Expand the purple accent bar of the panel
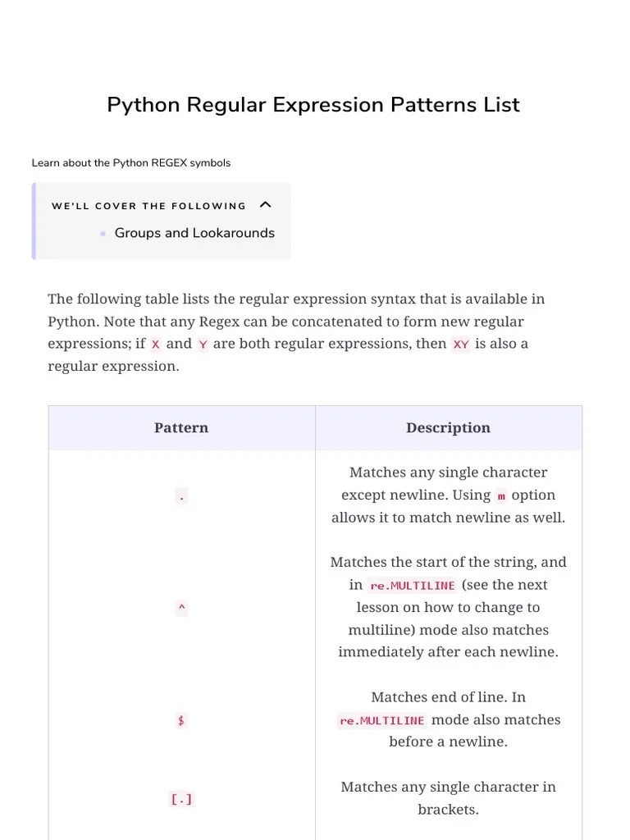This screenshot has height=840, width=630. [34, 220]
